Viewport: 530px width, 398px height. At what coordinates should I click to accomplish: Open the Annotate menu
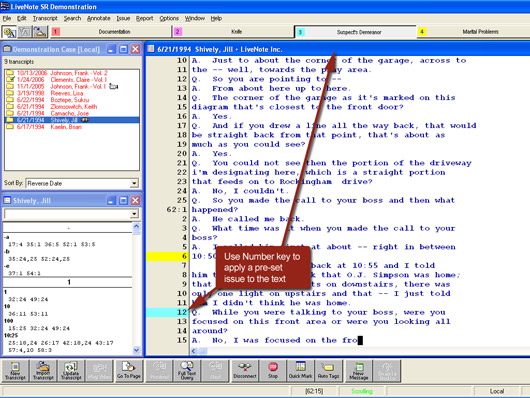coord(98,18)
